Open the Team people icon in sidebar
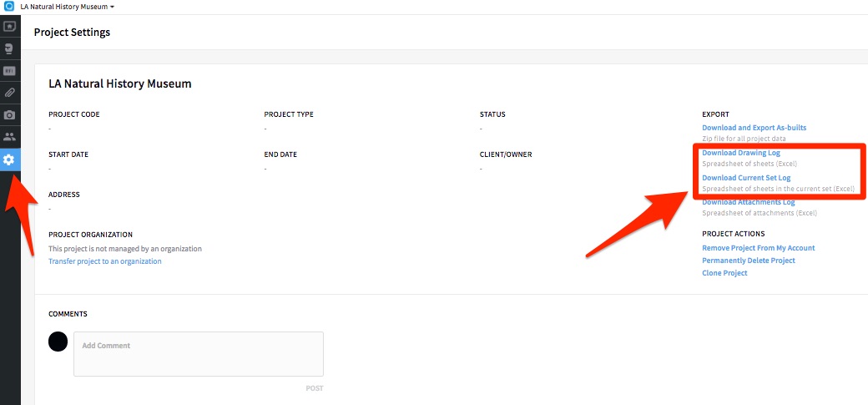The image size is (868, 405). coord(9,136)
